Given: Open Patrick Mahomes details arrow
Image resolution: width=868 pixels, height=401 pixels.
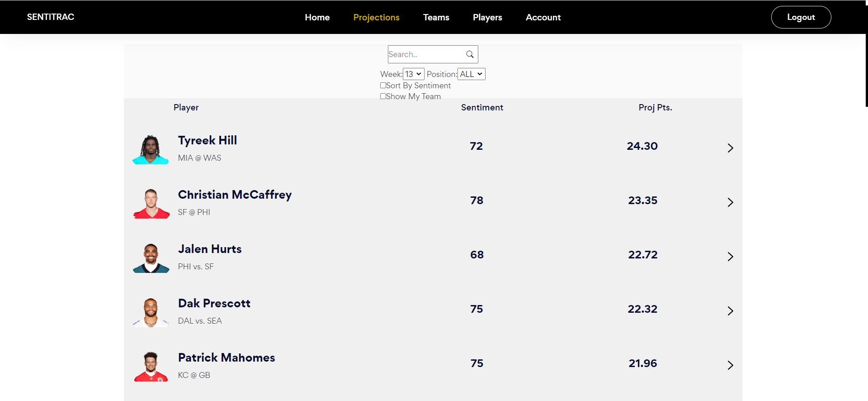Looking at the screenshot, I should (730, 365).
